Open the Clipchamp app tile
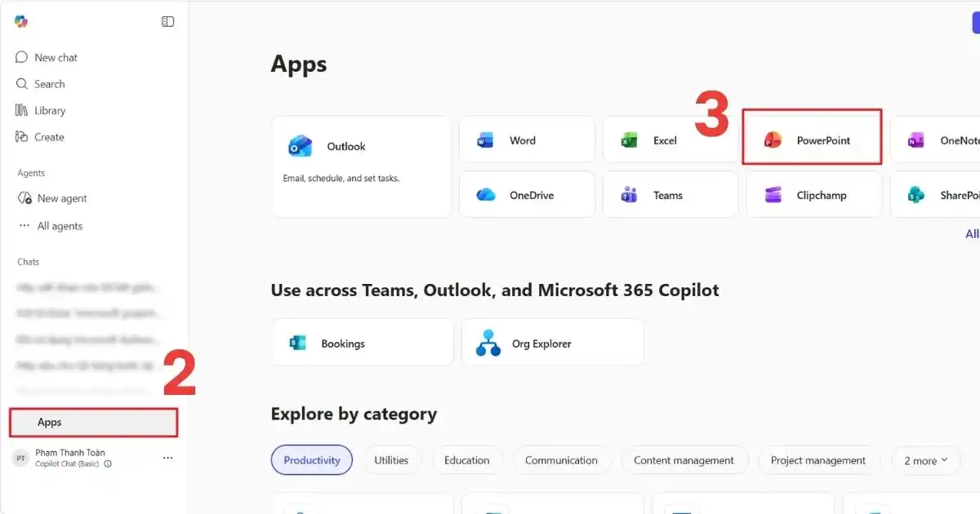The height and width of the screenshot is (514, 980). tap(813, 195)
